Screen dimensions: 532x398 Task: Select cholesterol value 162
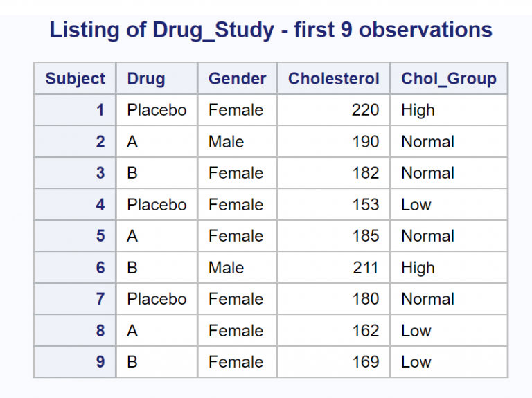tap(365, 331)
